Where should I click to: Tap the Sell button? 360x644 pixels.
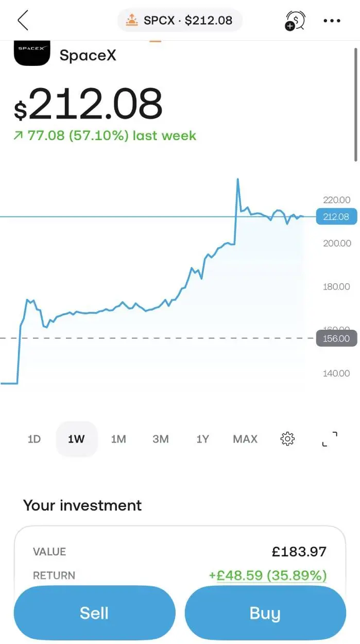coord(95,613)
